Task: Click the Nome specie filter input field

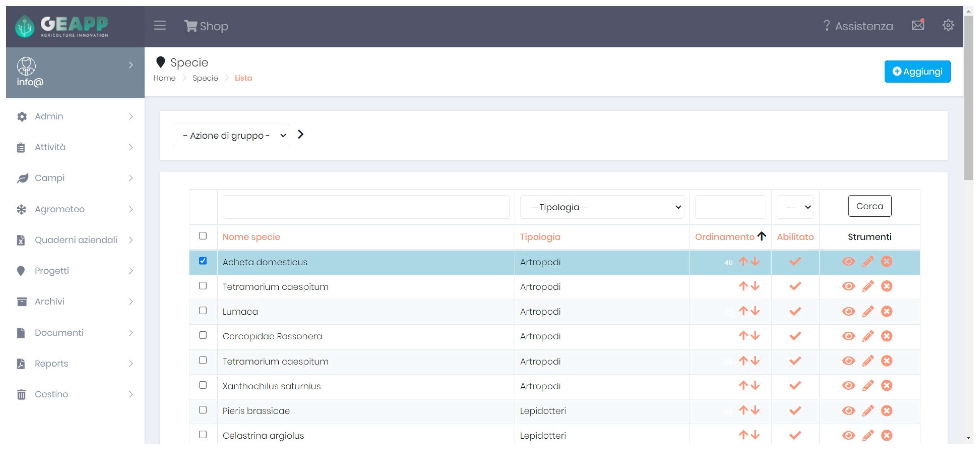Action: (x=366, y=207)
